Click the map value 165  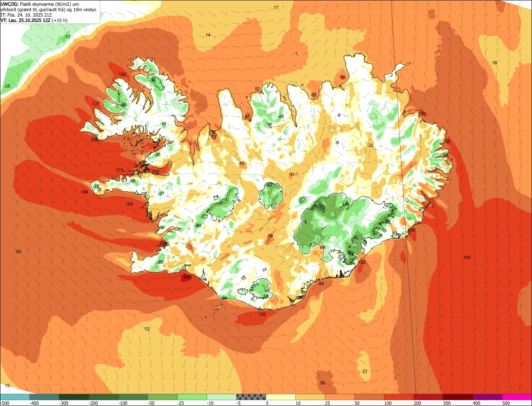point(129,204)
